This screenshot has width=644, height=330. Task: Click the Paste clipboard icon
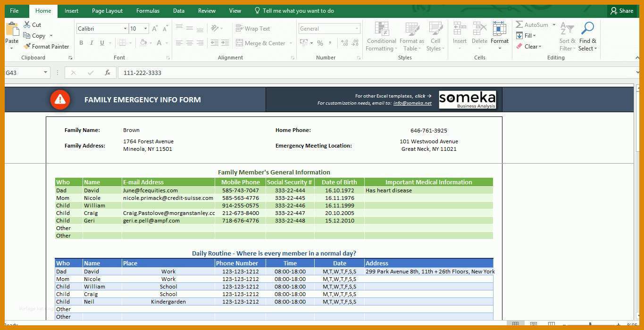(12, 29)
